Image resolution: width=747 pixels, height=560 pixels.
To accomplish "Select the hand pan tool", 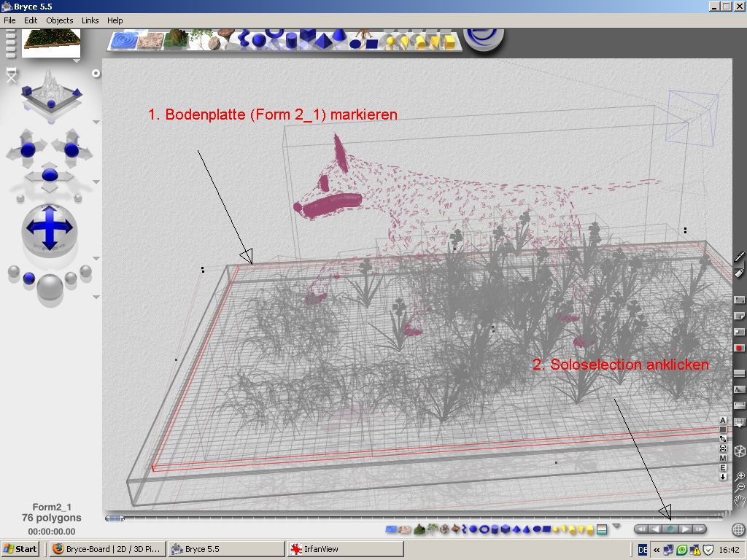I will pyautogui.click(x=740, y=500).
